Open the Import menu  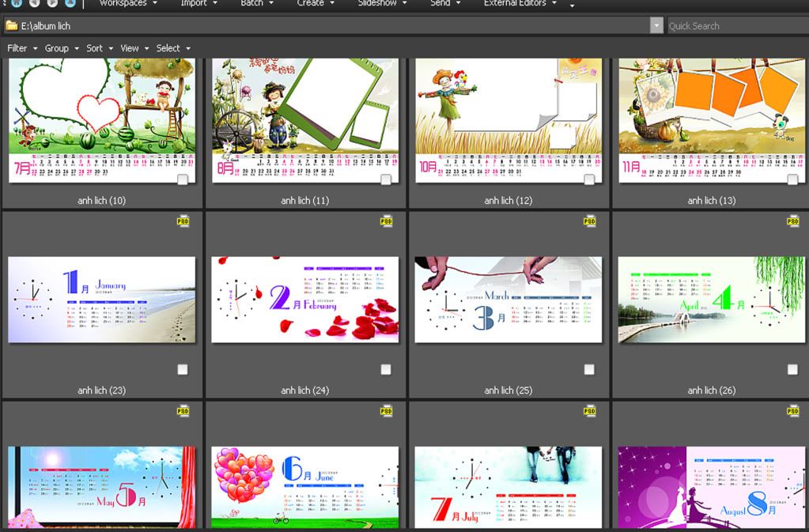pos(198,3)
